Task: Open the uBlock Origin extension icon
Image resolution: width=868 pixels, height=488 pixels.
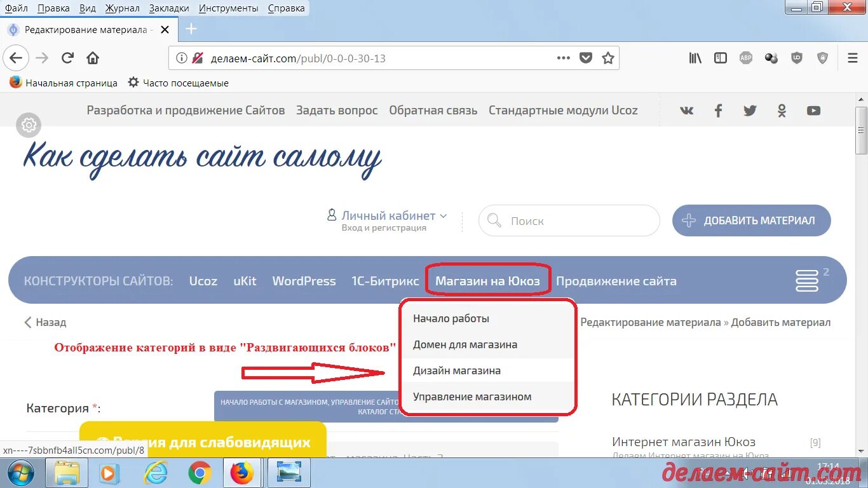Action: tap(797, 58)
